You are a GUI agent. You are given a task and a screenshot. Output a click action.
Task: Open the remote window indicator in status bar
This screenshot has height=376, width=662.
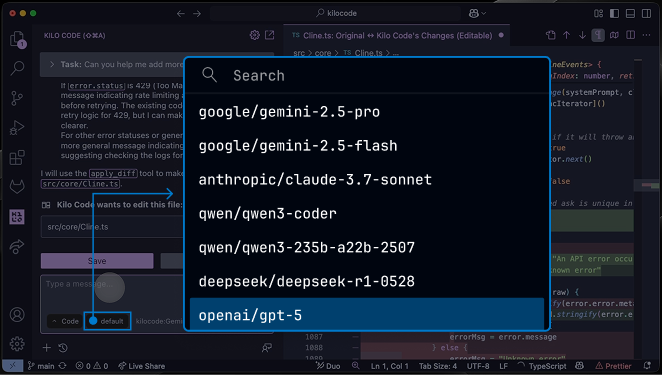tap(12, 366)
